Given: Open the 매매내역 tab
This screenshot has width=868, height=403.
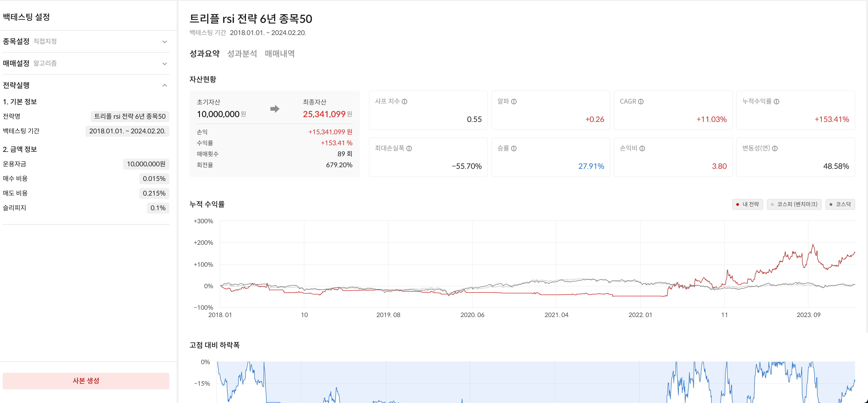Looking at the screenshot, I should pos(280,54).
